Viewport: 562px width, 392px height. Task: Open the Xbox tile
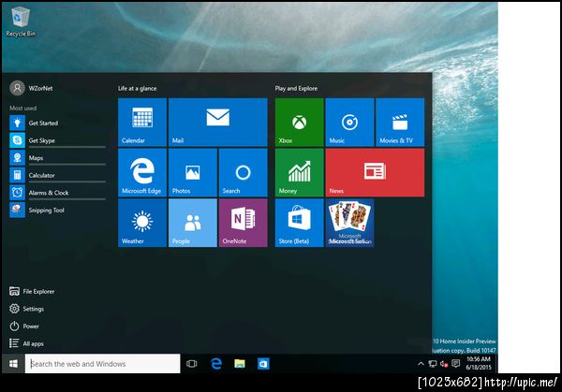[x=300, y=122]
